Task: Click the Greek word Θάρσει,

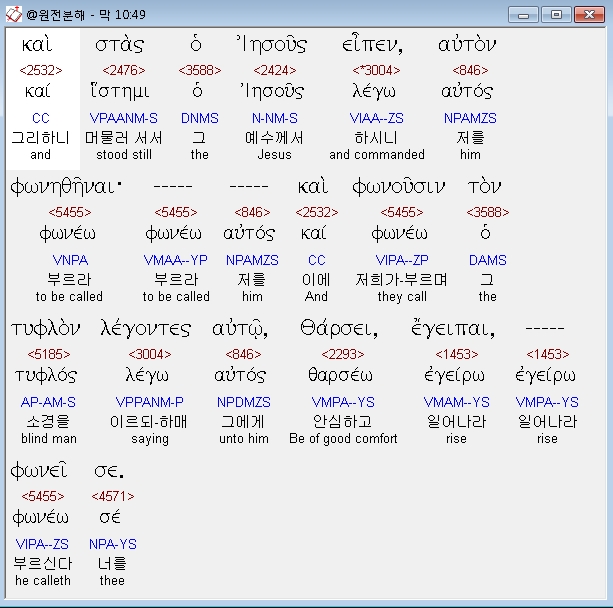Action: pyautogui.click(x=339, y=329)
